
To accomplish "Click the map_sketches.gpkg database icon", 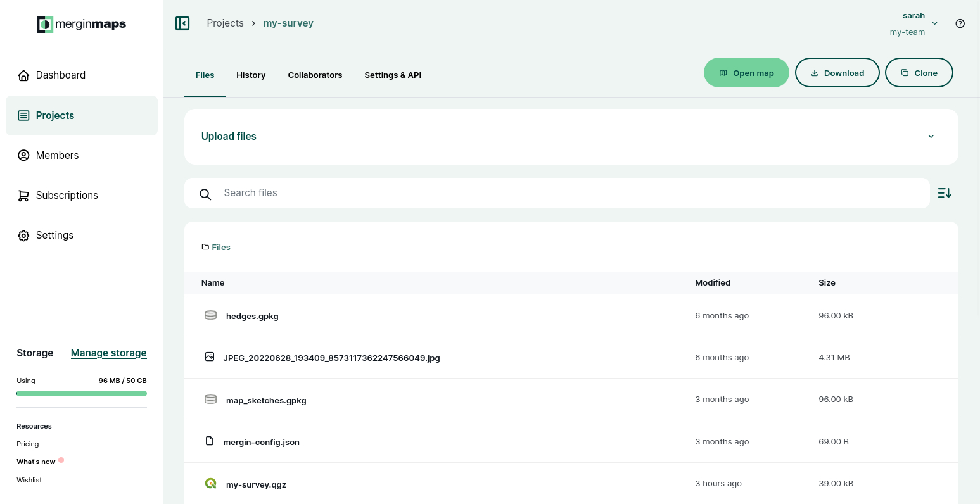I will click(211, 400).
